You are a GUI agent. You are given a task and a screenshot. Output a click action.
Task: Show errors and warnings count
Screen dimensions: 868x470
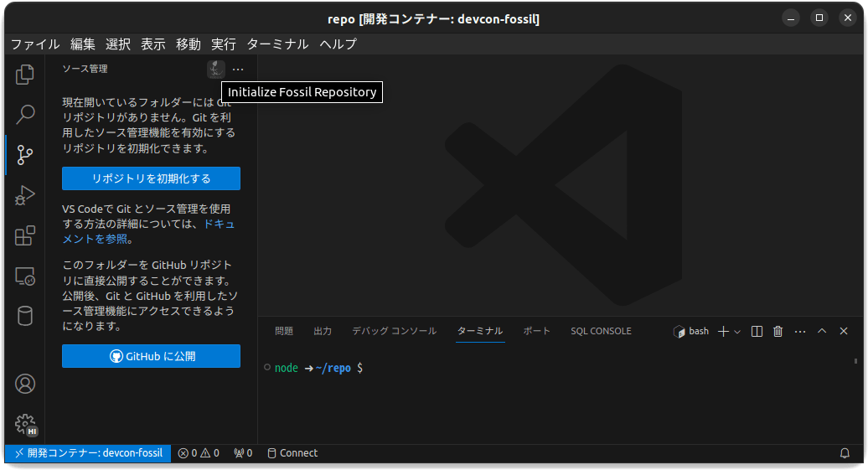pos(199,453)
